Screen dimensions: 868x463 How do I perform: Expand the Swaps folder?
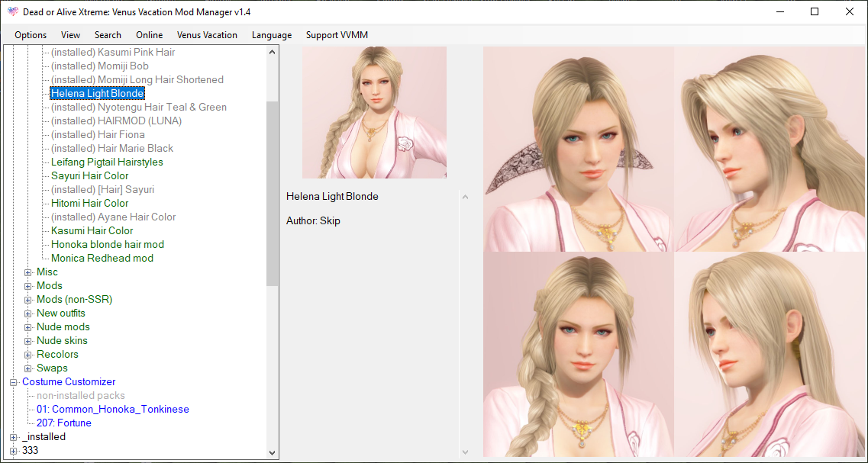(27, 368)
